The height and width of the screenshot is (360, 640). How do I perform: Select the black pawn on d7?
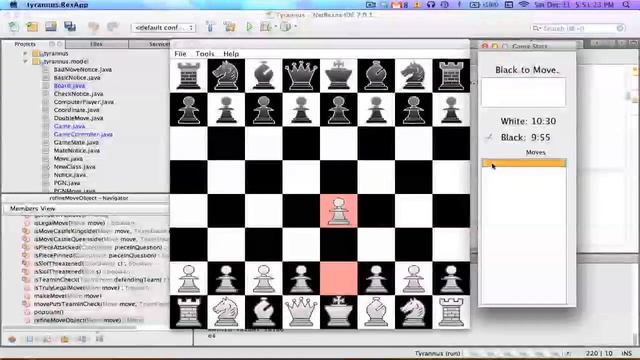[301, 109]
